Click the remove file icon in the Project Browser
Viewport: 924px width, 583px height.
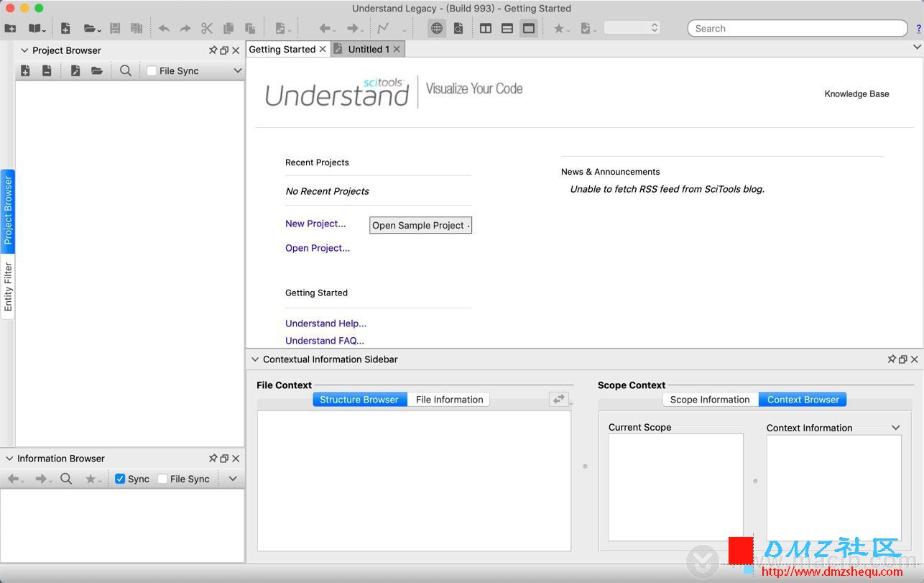tap(47, 70)
